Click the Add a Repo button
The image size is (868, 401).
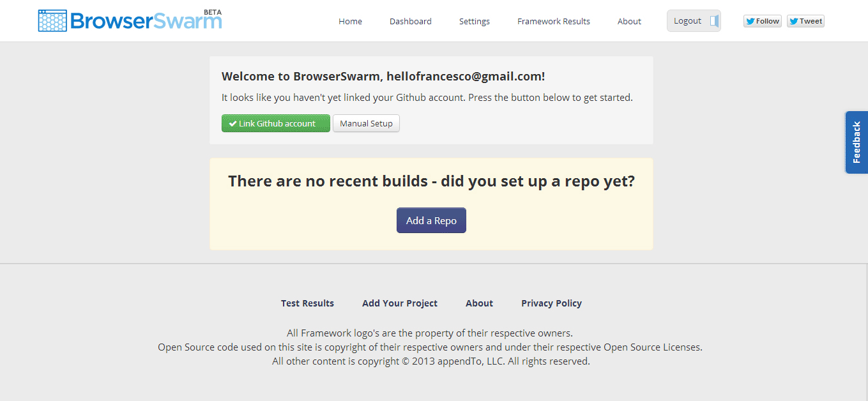pyautogui.click(x=431, y=220)
